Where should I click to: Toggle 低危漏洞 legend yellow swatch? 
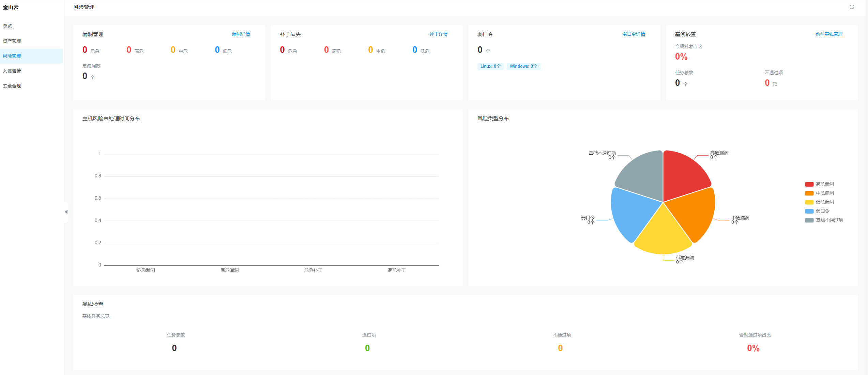pos(809,202)
